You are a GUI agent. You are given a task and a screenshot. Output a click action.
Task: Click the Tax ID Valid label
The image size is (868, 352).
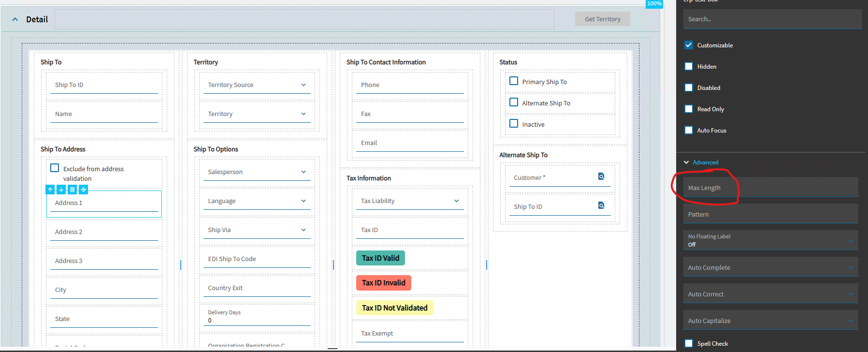380,258
